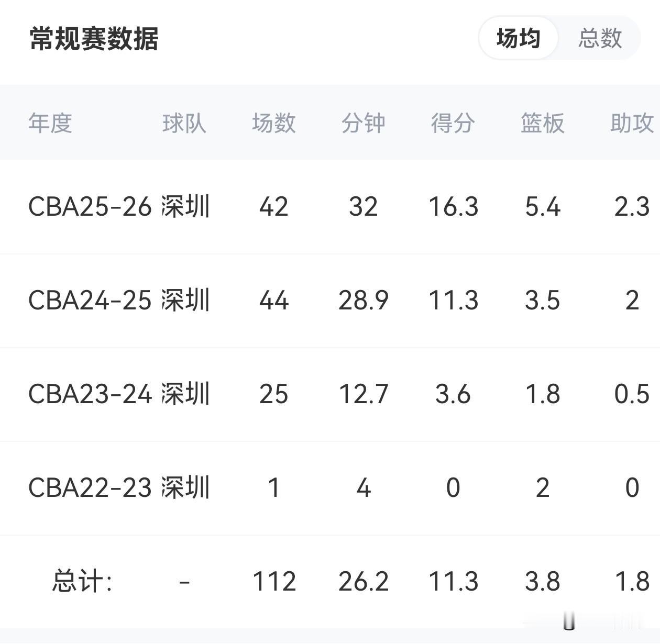Screen dimensions: 660x644
Task: Click 深圳 team in CBA22-23 row
Action: point(185,487)
